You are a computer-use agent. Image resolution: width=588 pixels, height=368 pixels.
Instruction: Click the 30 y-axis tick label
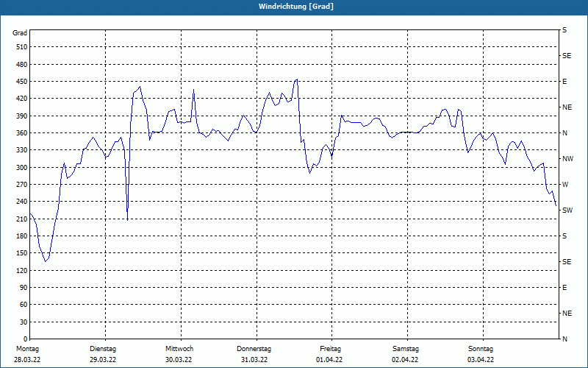[23, 322]
